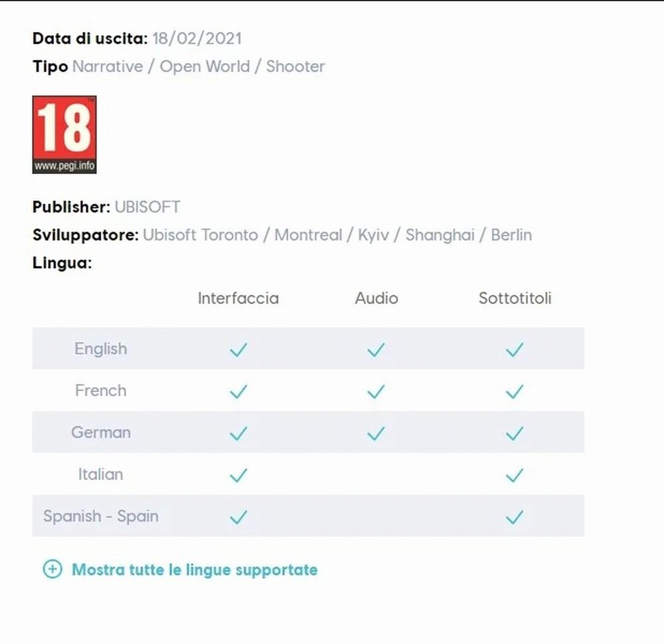Viewport: 664px width, 644px height.
Task: Click the Audio column header
Action: coord(376,298)
